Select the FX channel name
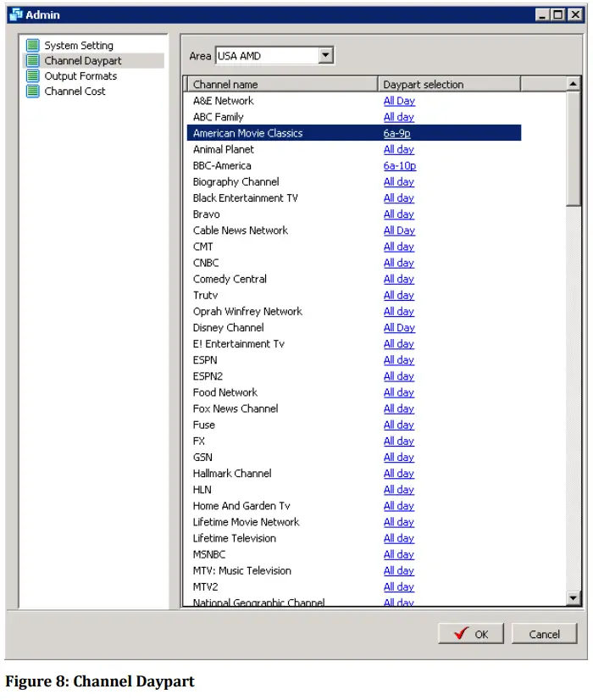The width and height of the screenshot is (593, 700). tap(198, 441)
